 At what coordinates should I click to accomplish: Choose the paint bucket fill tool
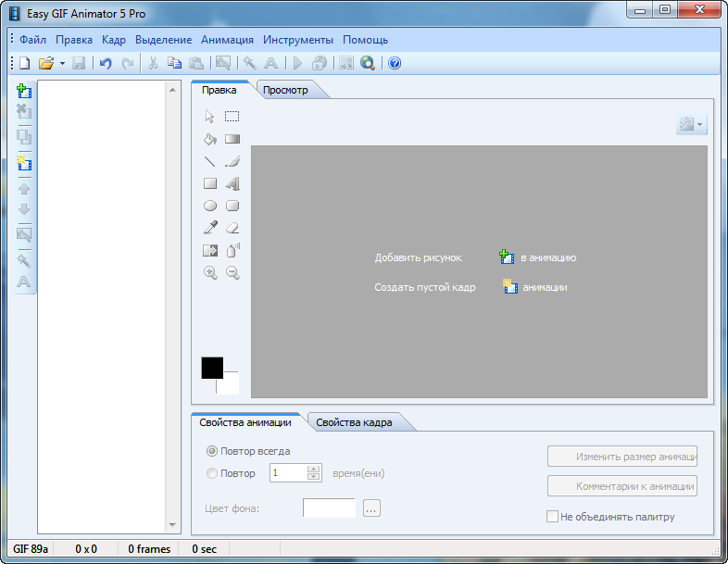pos(210,139)
